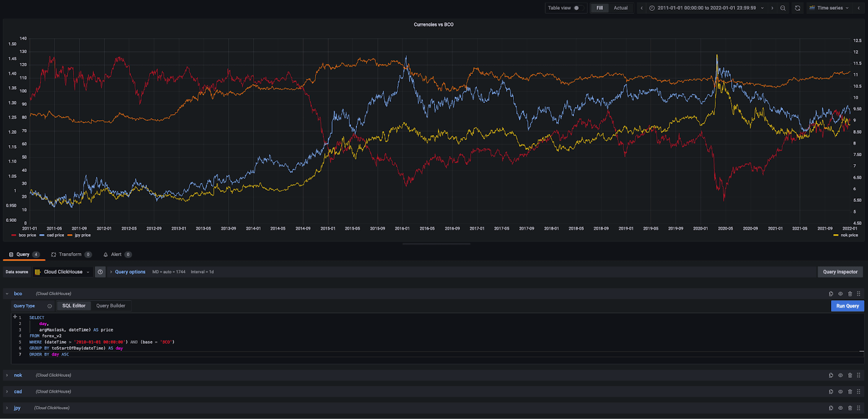Open the Cloud ClickHouse data source dropdown
This screenshot has height=419, width=868.
tap(62, 272)
